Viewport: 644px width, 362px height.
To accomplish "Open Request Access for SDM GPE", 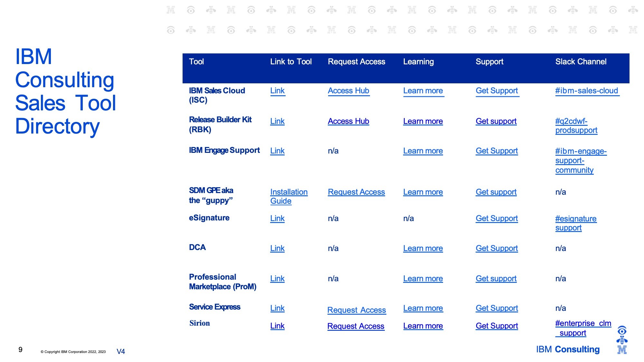I will point(356,192).
